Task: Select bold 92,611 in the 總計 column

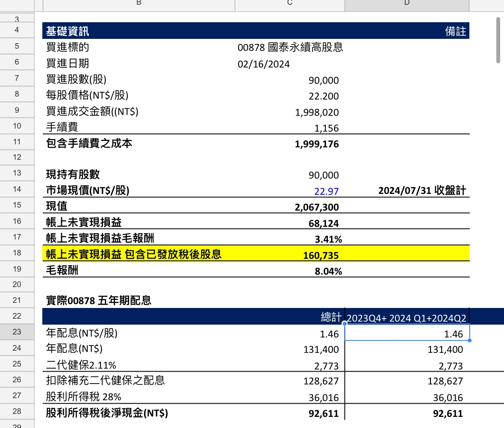Action: 323,413
